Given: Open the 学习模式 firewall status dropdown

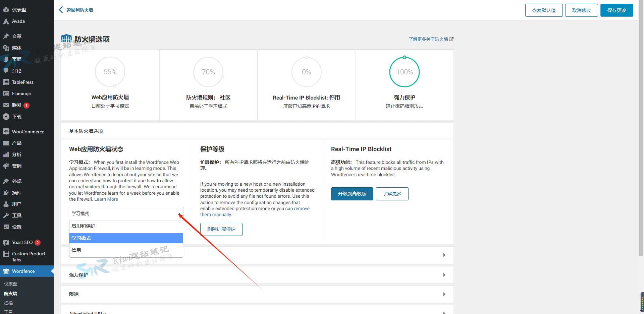Looking at the screenshot, I should 126,213.
